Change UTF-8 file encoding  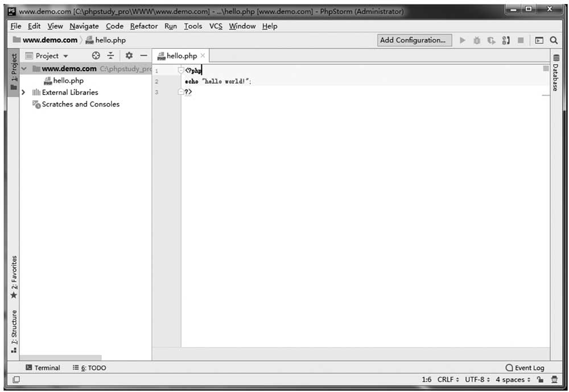[477, 379]
